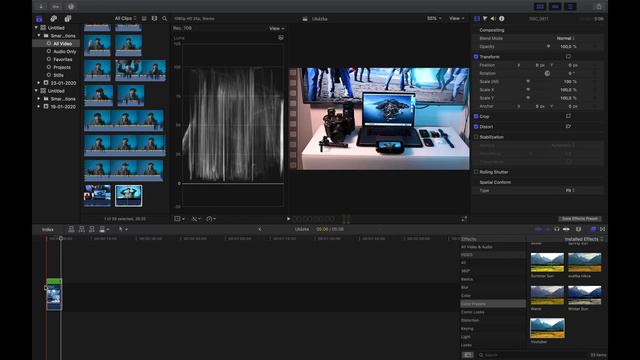
Task: Click the Share export icon
Action: click(599, 7)
